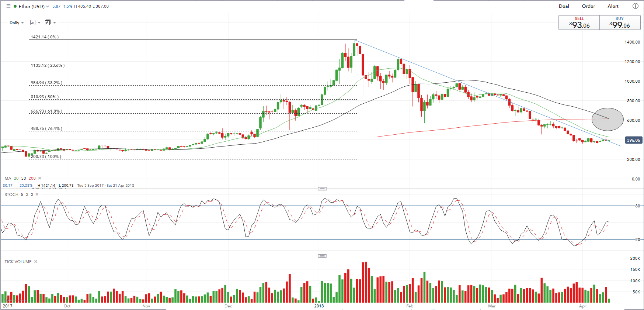Click the 200.73 ( 100% ) Fibonacci label

click(x=46, y=156)
